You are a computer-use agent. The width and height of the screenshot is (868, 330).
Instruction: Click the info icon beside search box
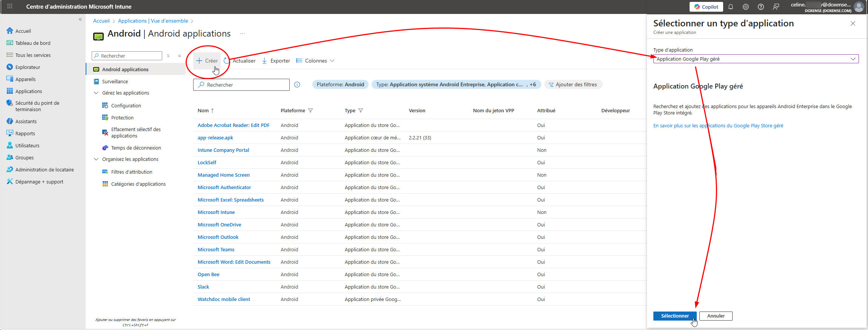297,85
